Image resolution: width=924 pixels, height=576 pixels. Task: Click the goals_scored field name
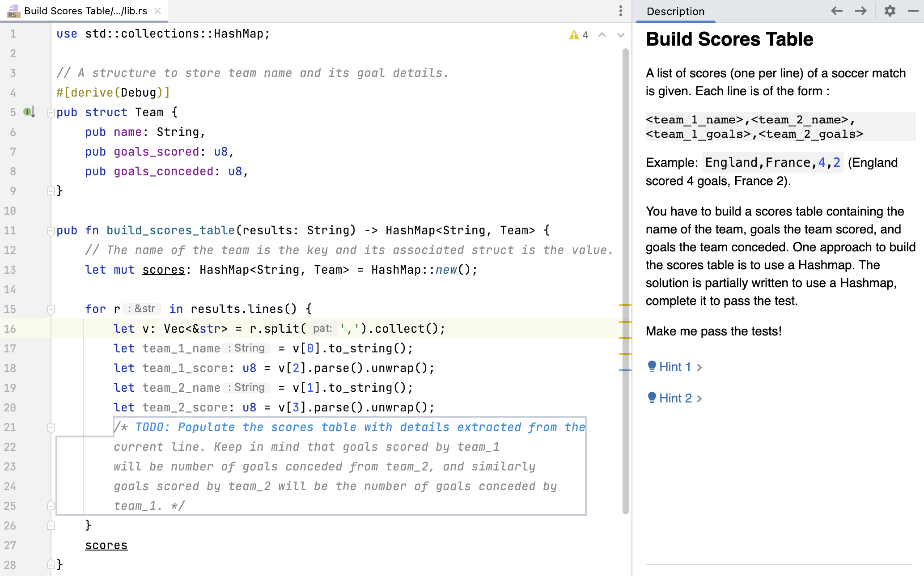click(157, 152)
